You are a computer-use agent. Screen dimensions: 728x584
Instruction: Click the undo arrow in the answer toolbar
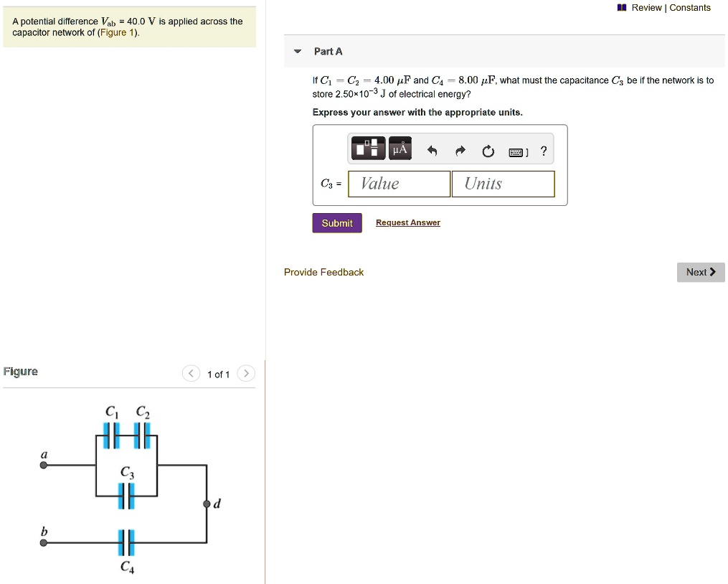pos(431,149)
